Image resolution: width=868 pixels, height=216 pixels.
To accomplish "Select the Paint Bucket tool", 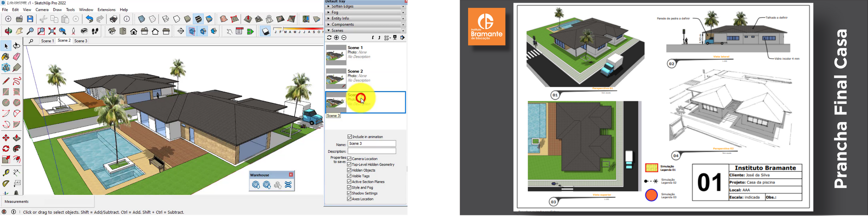I will (x=6, y=57).
